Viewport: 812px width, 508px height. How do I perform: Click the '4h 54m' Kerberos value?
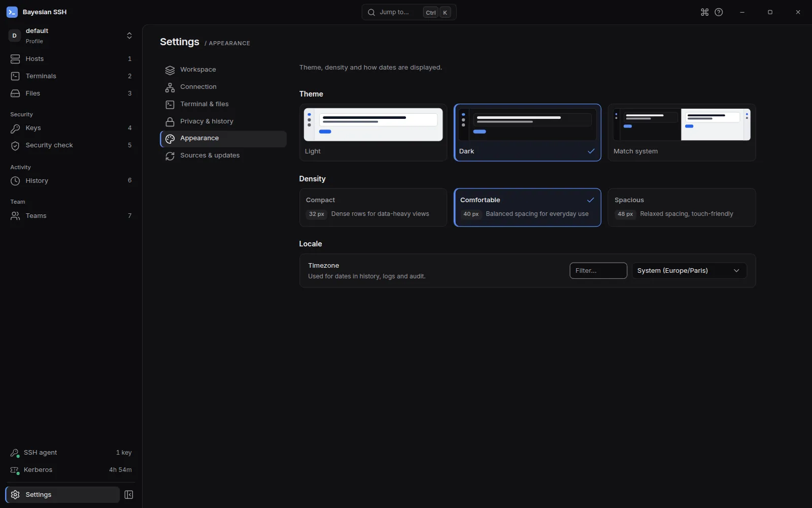(x=120, y=470)
